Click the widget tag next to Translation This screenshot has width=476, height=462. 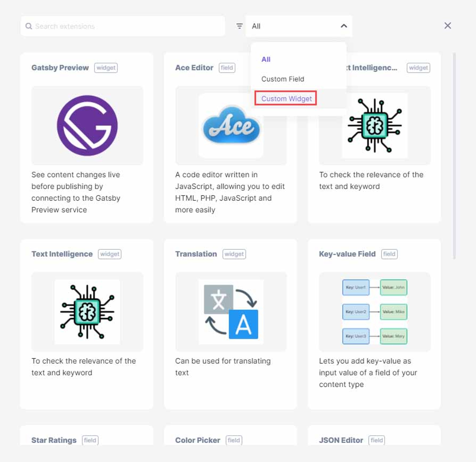234,254
